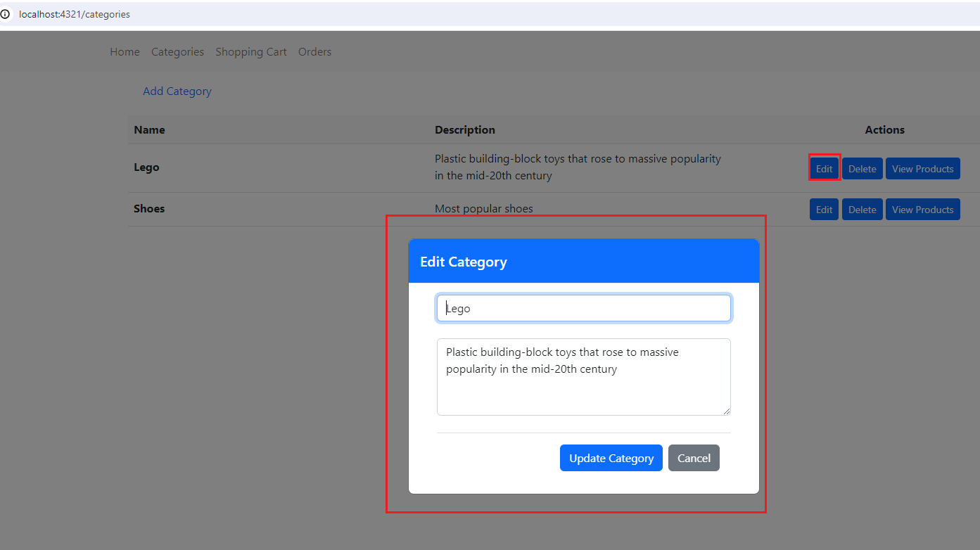Click the category name field containing Lego
Screen dimensions: 980x550
[x=584, y=308]
